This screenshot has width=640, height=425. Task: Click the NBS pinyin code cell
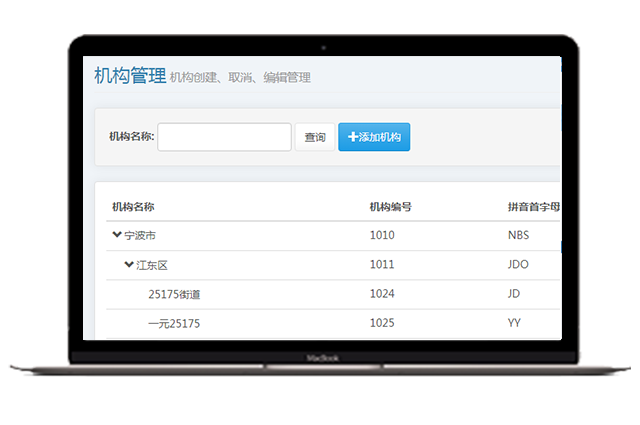518,236
